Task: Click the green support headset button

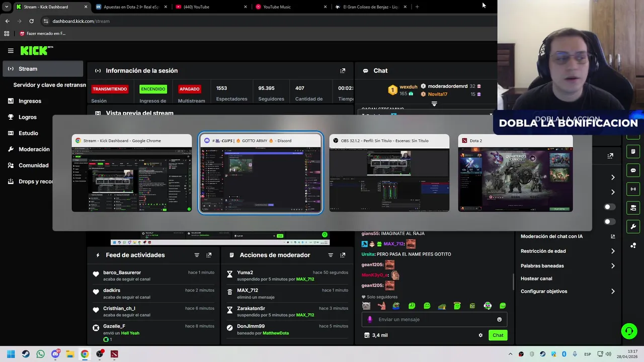Action: (629, 331)
